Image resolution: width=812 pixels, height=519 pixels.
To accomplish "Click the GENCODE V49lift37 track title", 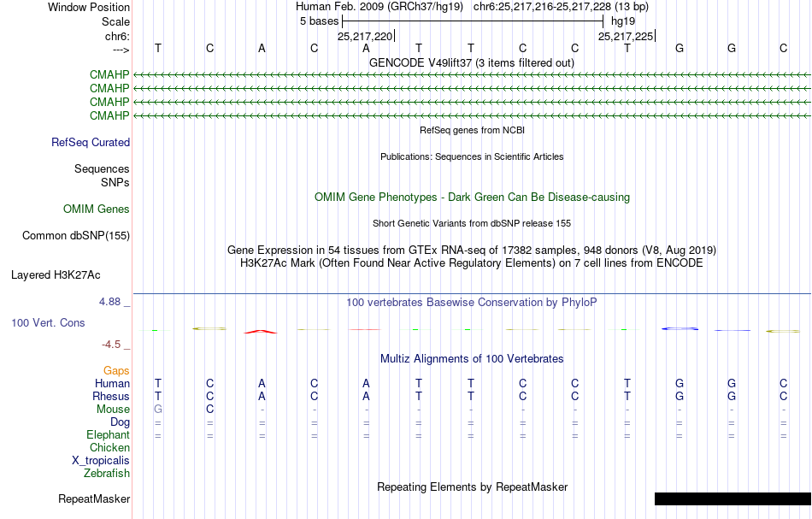I will [471, 63].
